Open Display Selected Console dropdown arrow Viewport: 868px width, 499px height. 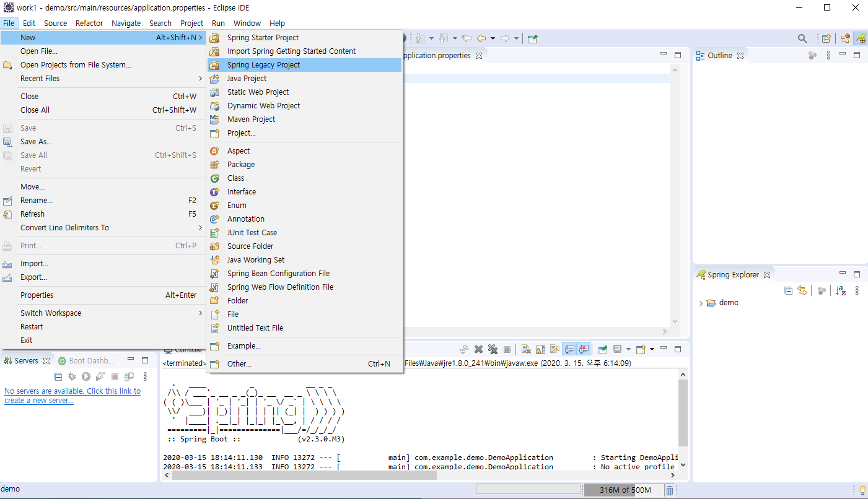point(628,349)
